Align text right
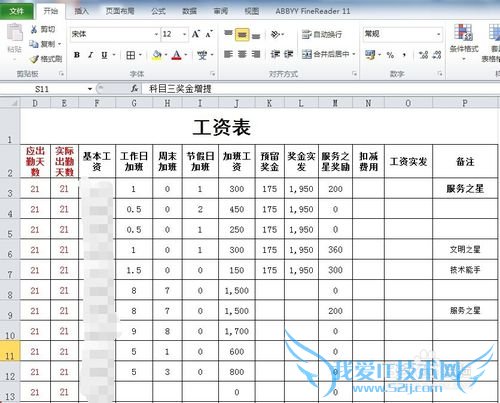The image size is (500, 403). click(x=256, y=54)
